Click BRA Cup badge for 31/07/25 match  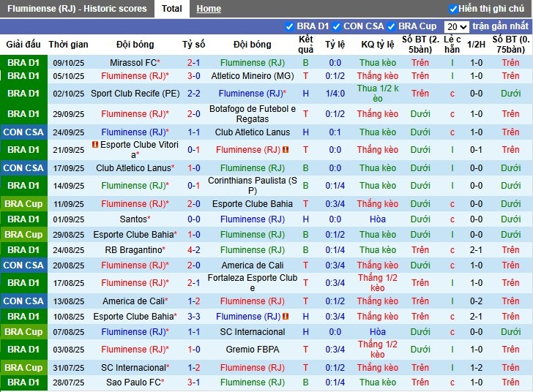[23, 368]
